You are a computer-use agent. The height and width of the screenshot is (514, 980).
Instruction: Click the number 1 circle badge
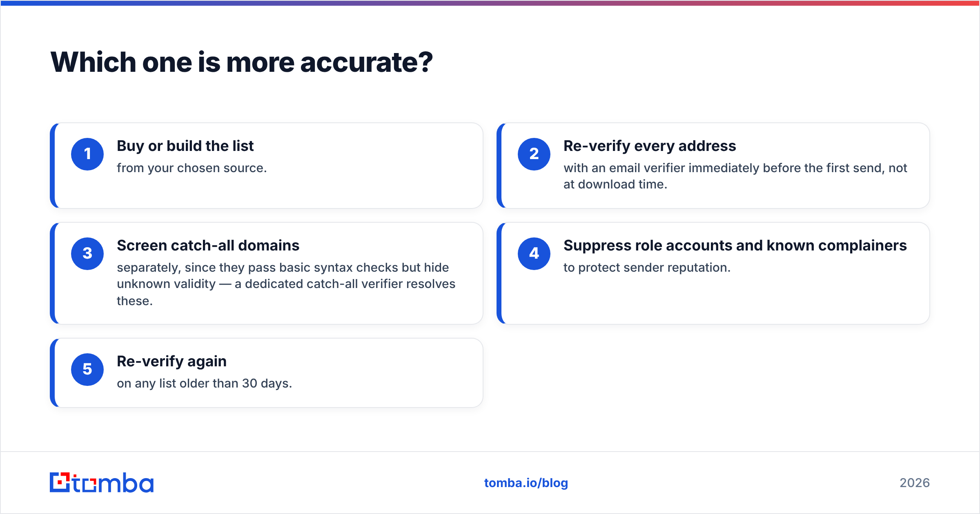(x=87, y=154)
